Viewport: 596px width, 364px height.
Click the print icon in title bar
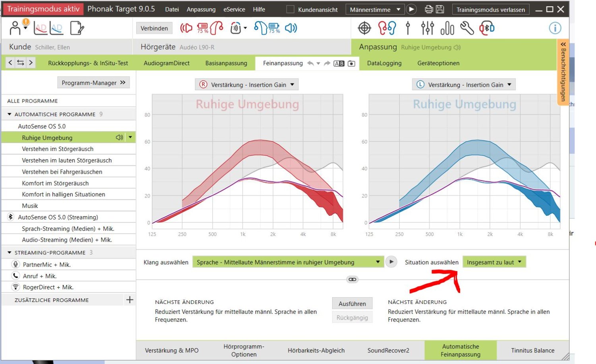tap(429, 9)
